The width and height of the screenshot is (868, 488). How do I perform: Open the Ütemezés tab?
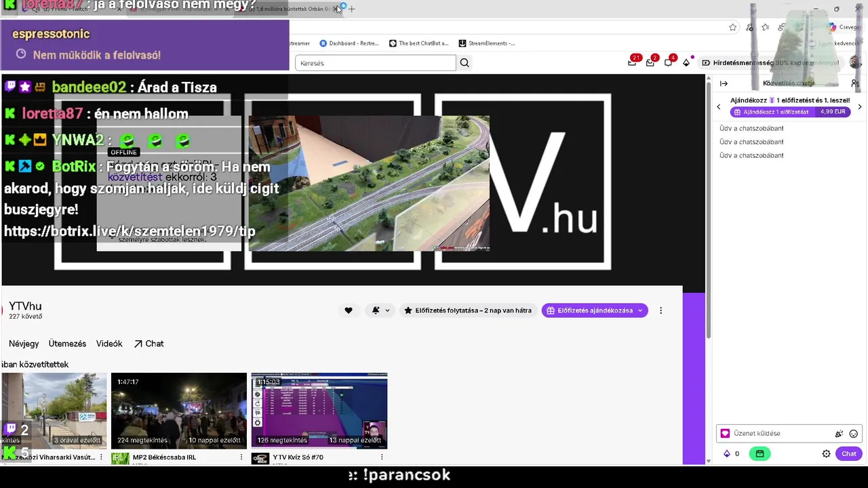[67, 344]
